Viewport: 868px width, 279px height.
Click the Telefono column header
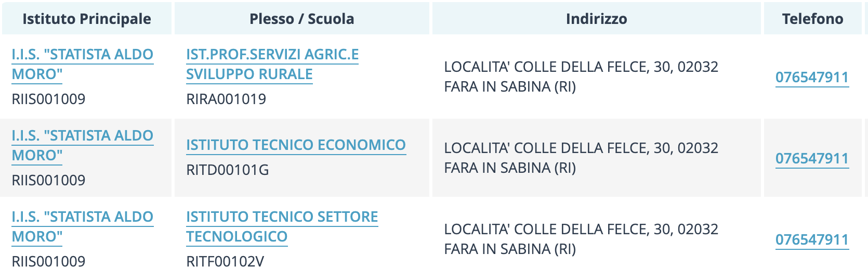click(x=812, y=19)
